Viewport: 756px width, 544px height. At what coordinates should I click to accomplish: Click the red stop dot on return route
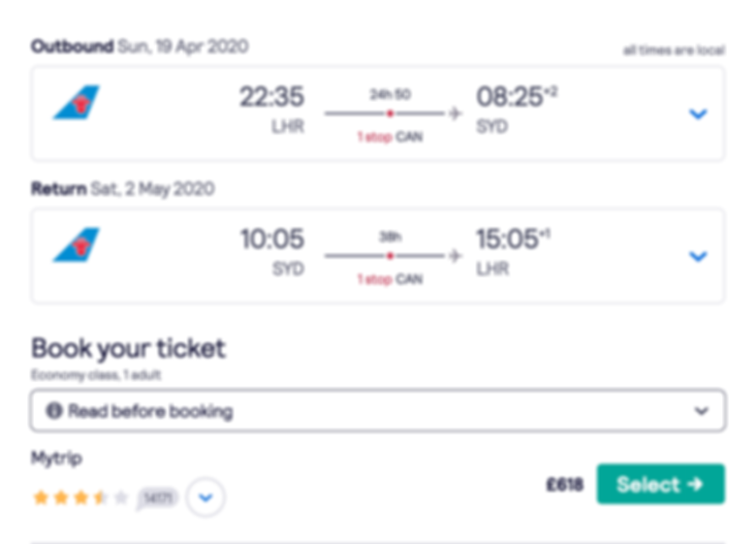coord(390,256)
